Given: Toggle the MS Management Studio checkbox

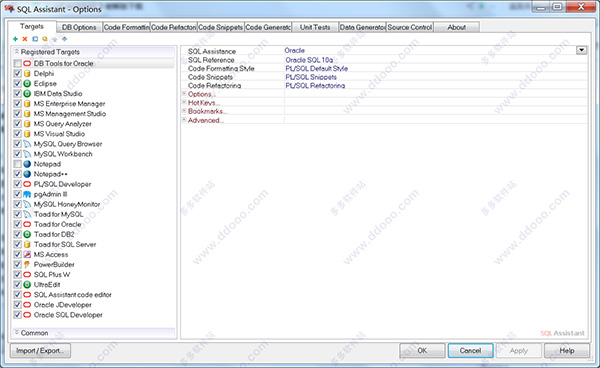Looking at the screenshot, I should point(18,114).
